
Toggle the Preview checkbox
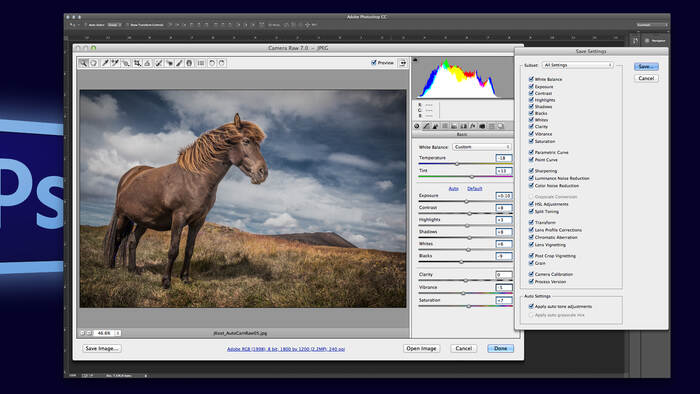pos(374,63)
